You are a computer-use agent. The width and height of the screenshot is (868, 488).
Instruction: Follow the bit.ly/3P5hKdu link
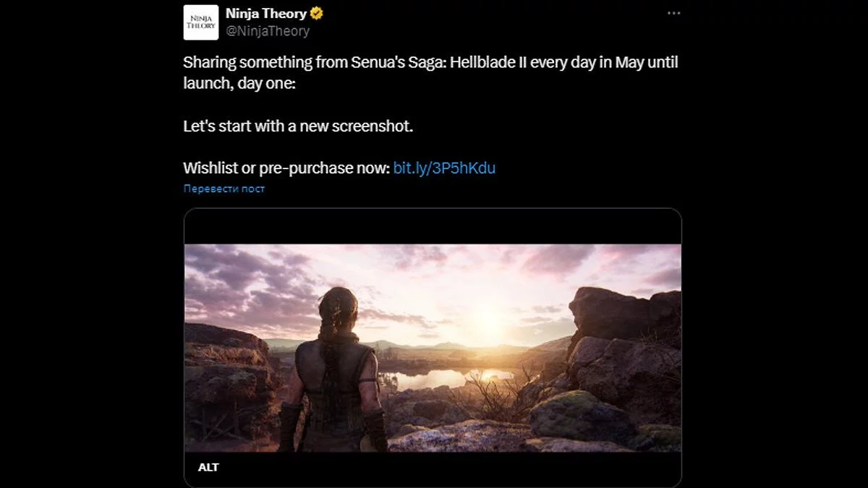444,168
